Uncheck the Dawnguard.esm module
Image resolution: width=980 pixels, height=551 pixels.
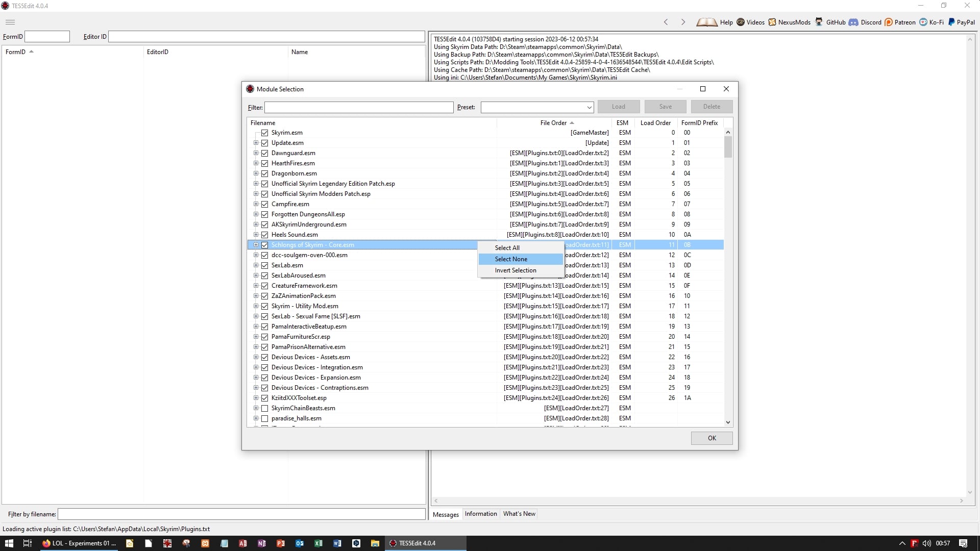[x=264, y=153]
